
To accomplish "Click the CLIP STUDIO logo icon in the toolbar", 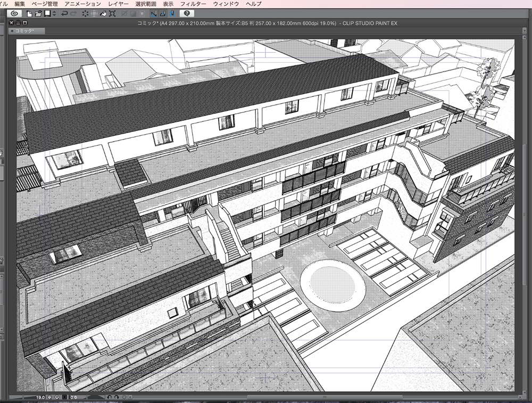I will 13,14.
